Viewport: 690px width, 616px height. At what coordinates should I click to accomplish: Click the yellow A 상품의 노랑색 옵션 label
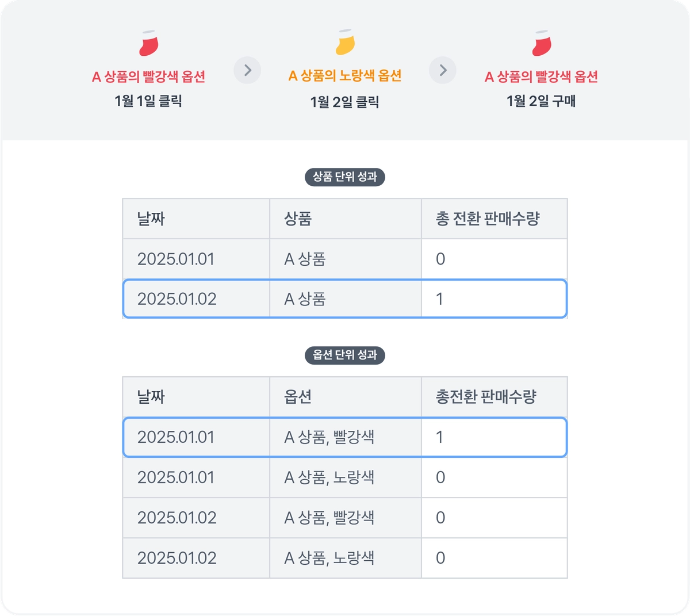(x=345, y=75)
